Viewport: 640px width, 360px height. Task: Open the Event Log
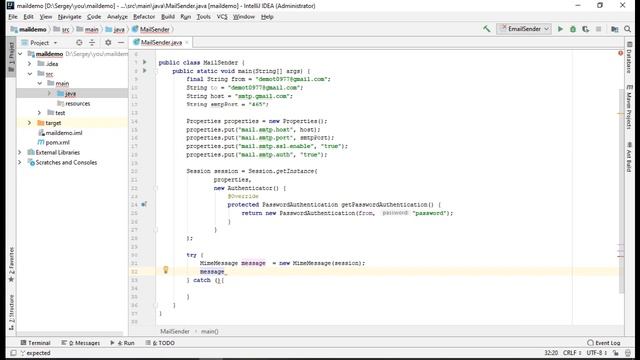point(604,343)
